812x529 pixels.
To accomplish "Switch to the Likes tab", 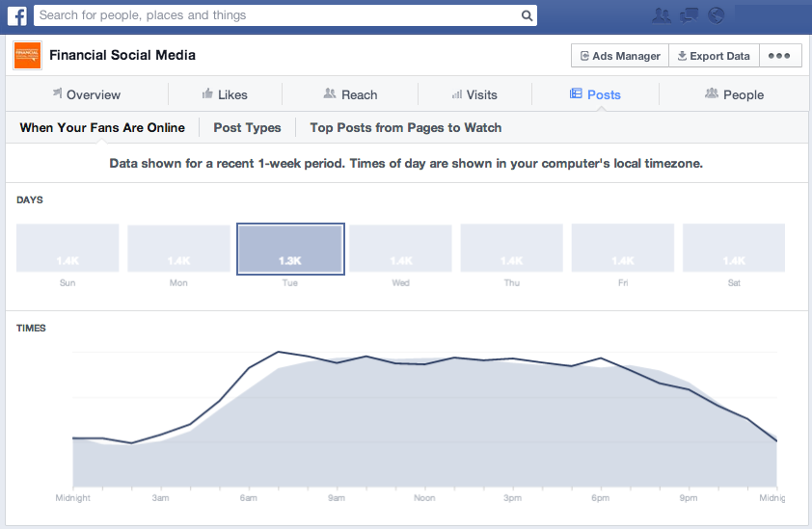I will 225,94.
